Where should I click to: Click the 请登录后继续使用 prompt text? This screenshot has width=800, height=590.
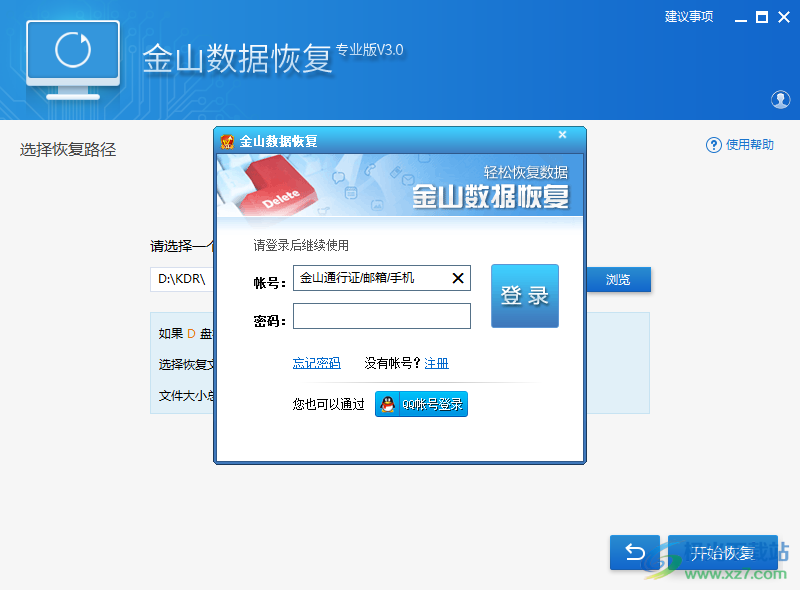pos(301,245)
